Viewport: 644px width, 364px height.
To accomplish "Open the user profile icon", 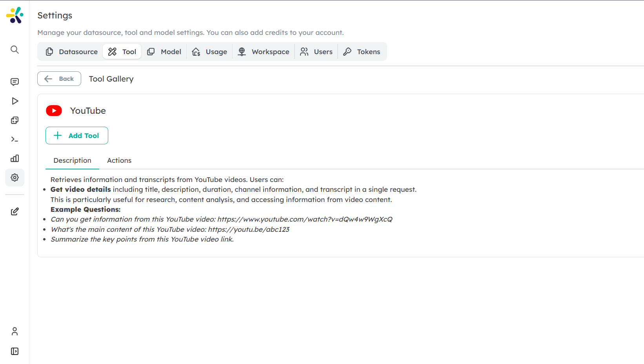I will [x=15, y=331].
